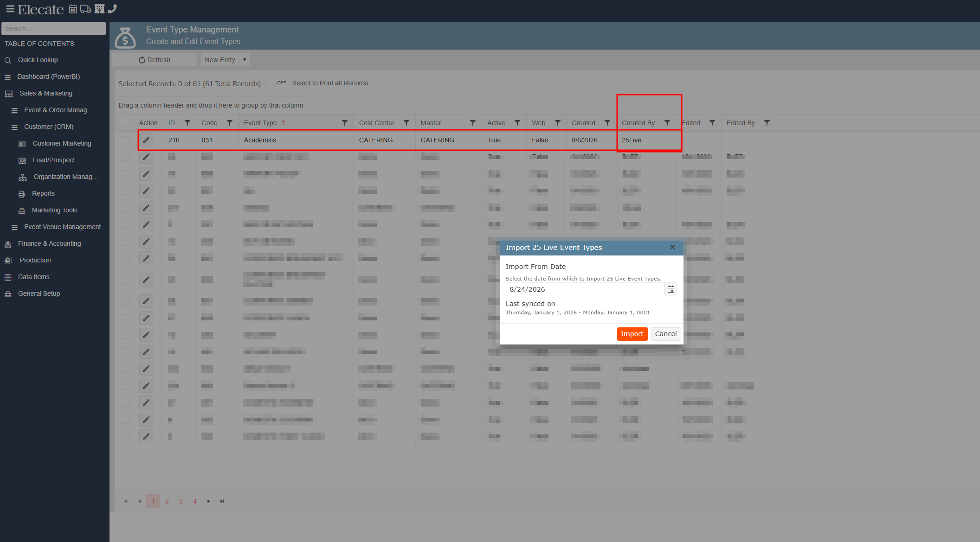Go to the first page of records
Viewport: 980px width, 542px height.
point(126,501)
